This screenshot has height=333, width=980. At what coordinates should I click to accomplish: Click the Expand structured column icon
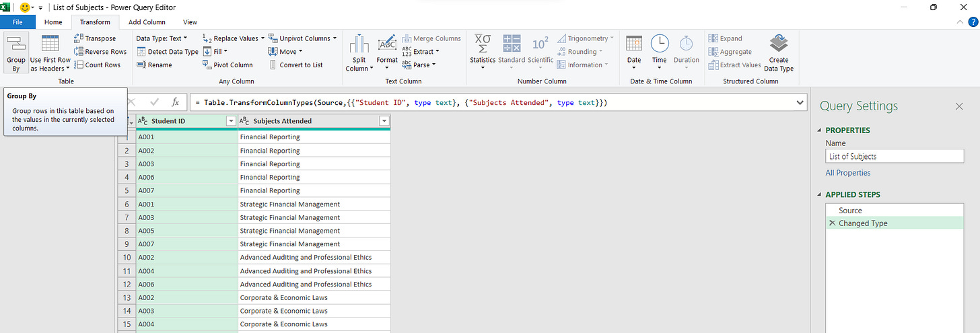713,38
